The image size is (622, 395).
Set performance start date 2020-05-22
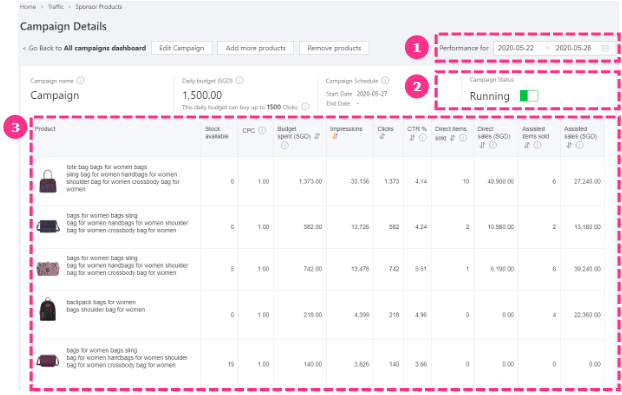[516, 48]
